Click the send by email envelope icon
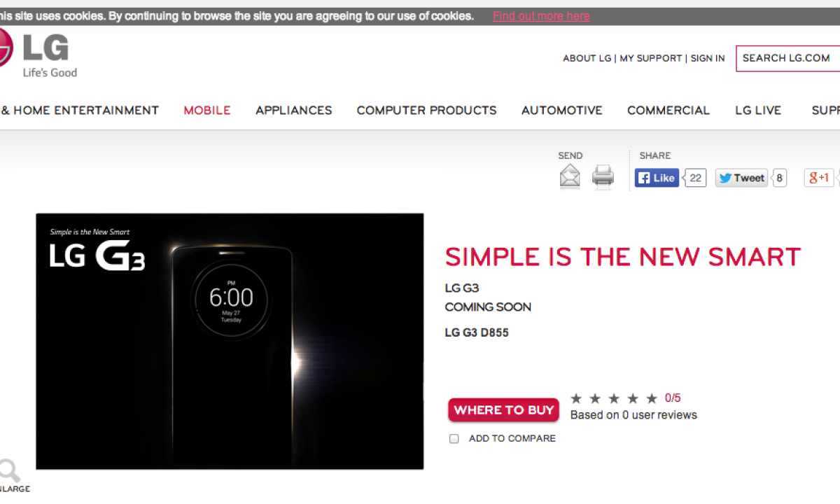The height and width of the screenshot is (504, 840). point(570,176)
